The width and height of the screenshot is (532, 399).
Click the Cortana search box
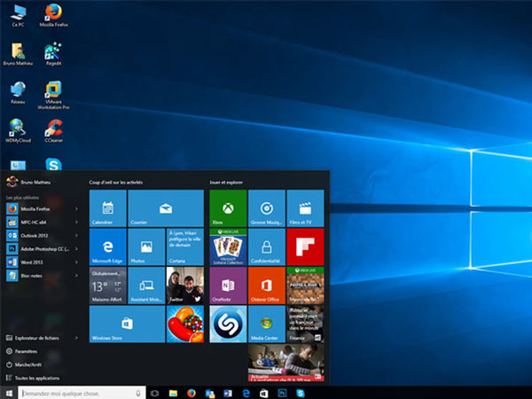[x=82, y=393]
